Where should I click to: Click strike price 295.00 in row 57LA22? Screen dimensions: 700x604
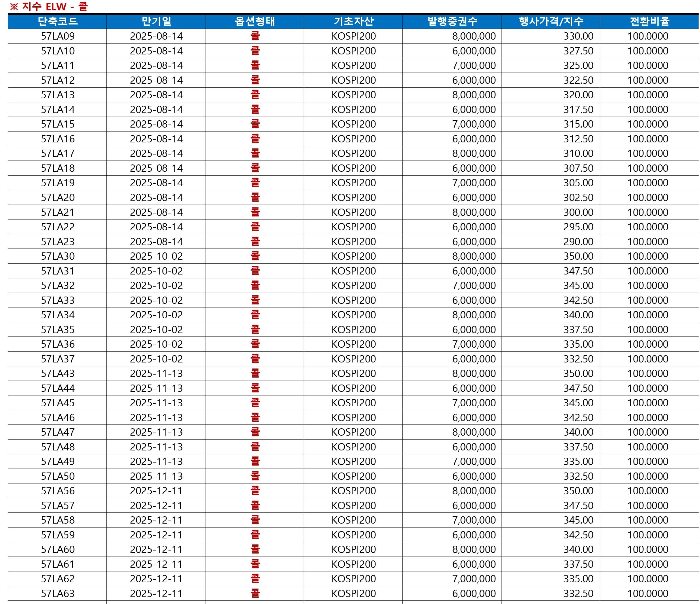[x=578, y=227]
